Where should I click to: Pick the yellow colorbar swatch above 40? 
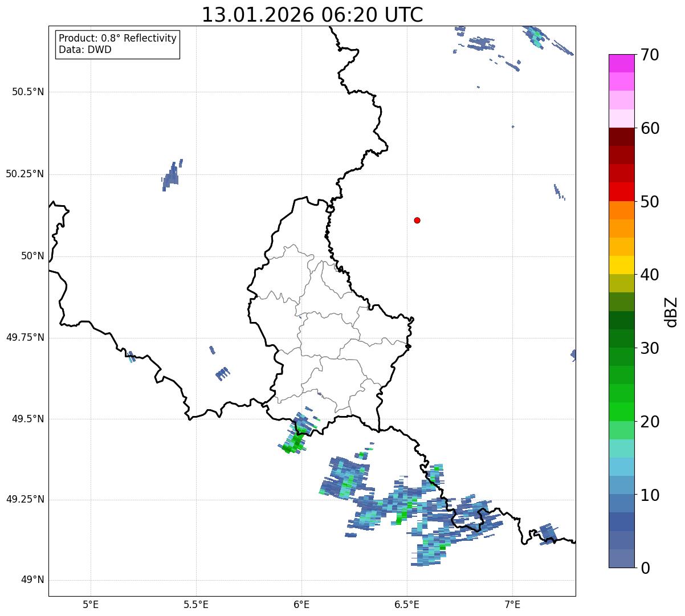coord(621,265)
